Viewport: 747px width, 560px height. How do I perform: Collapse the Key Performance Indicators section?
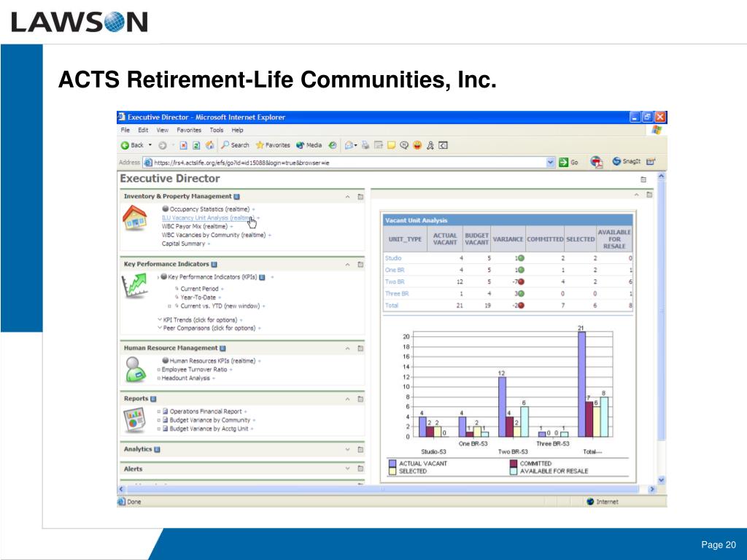(x=347, y=264)
